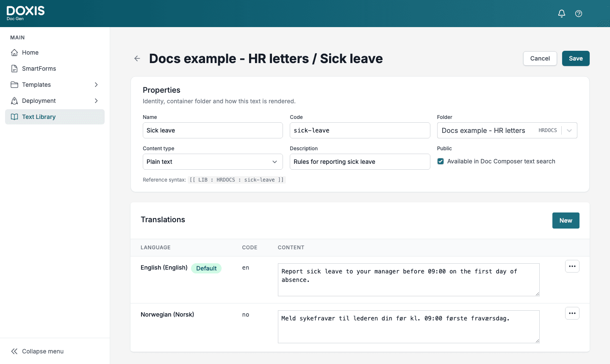Screen dimensions: 610x364
Task: Click the Templates folder icon
Action: pyautogui.click(x=14, y=85)
